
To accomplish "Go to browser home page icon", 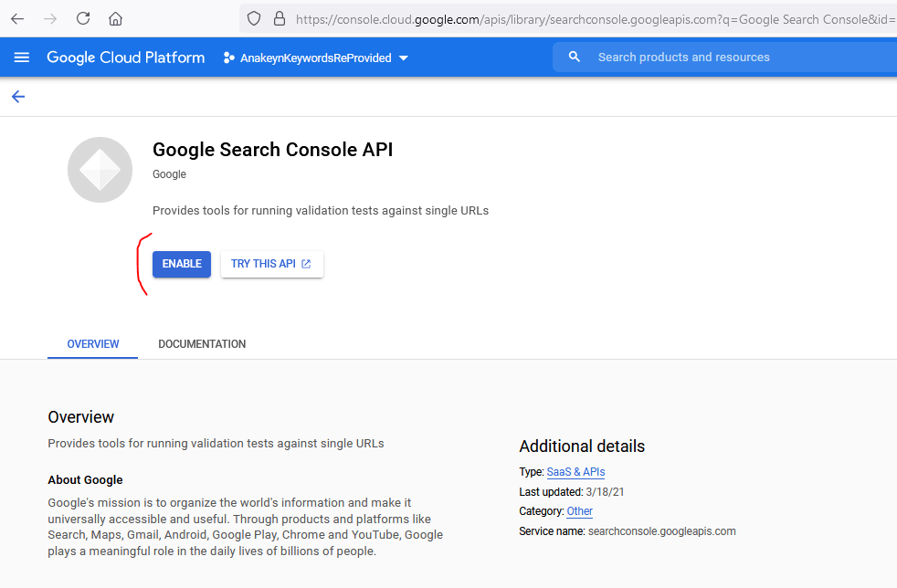I will 116,19.
